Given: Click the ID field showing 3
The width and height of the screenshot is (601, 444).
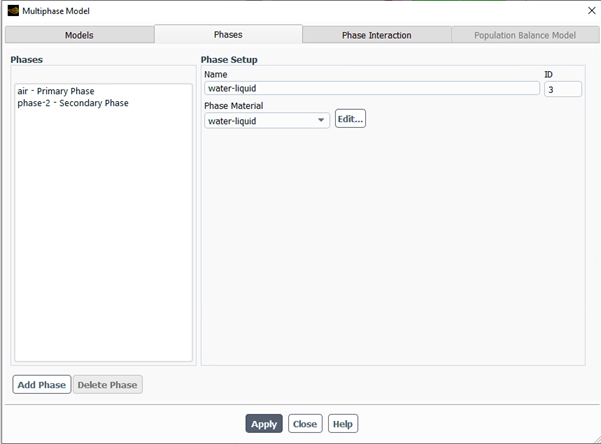Looking at the screenshot, I should click(563, 89).
